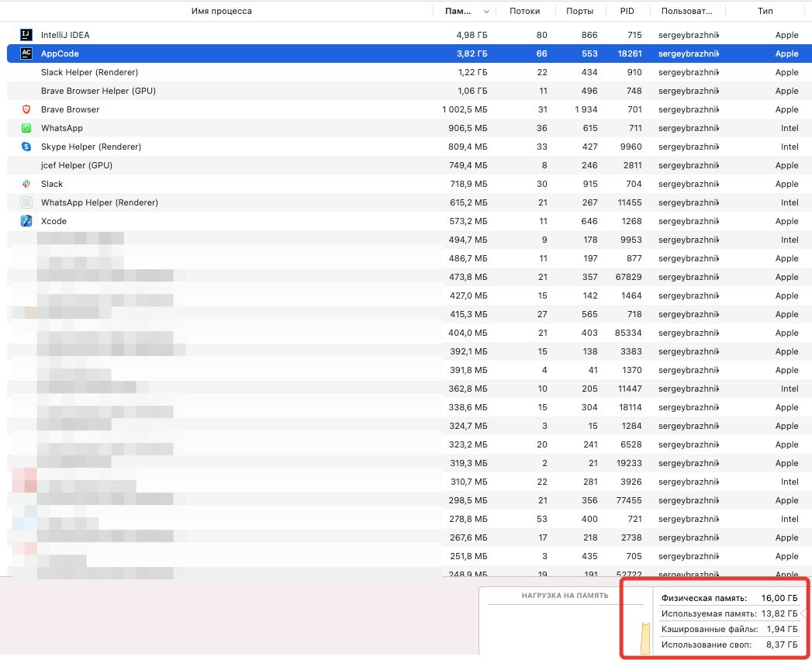Viewport: 812px width, 660px height.
Task: Click memory value 4,98 ГБ
Action: pos(472,35)
